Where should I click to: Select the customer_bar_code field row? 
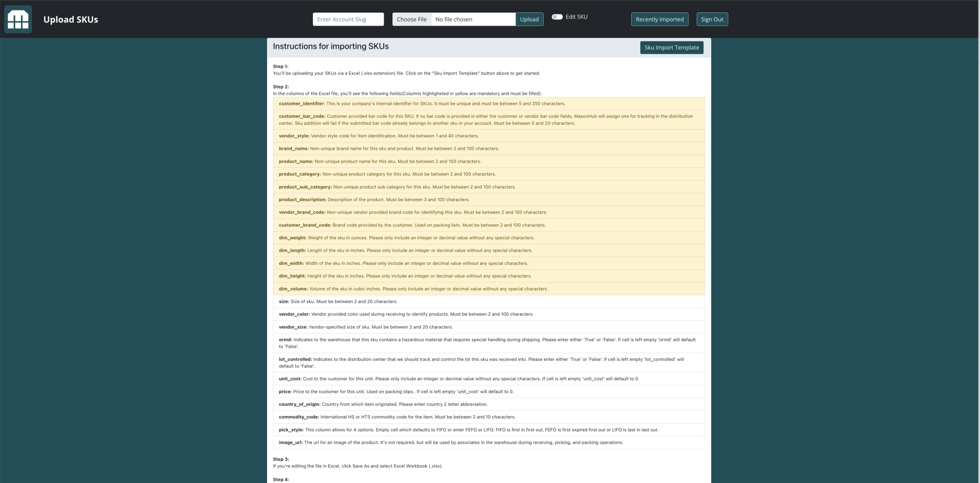coord(489,120)
